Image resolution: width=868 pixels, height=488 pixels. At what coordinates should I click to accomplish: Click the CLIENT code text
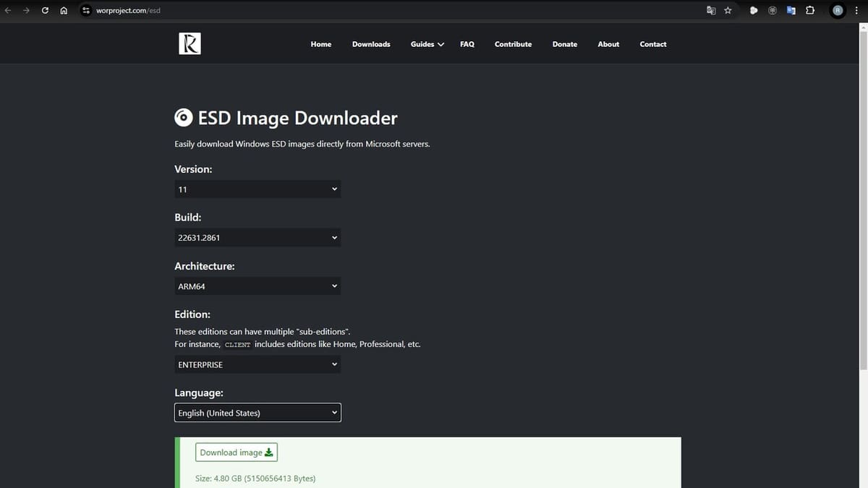pos(238,345)
